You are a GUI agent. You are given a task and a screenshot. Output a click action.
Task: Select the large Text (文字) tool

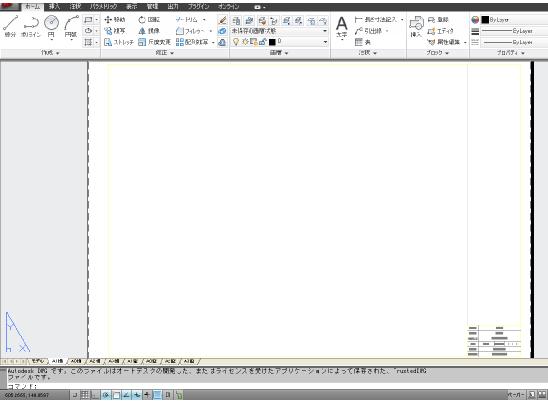(x=341, y=27)
